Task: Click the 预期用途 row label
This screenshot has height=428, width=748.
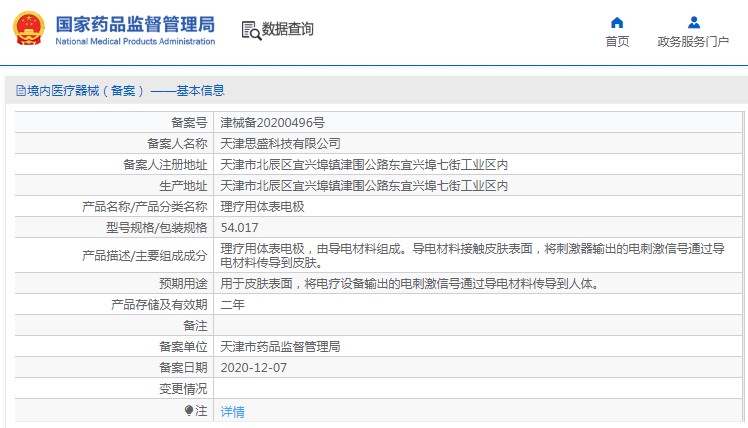Action: coord(183,284)
